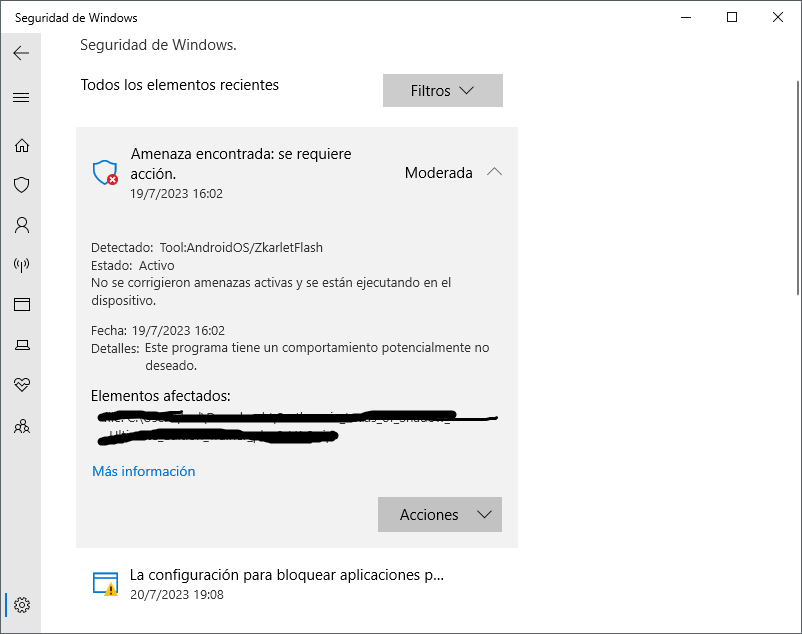The height and width of the screenshot is (634, 802).
Task: Click the 'Estado: Activo' line
Action: tap(132, 265)
